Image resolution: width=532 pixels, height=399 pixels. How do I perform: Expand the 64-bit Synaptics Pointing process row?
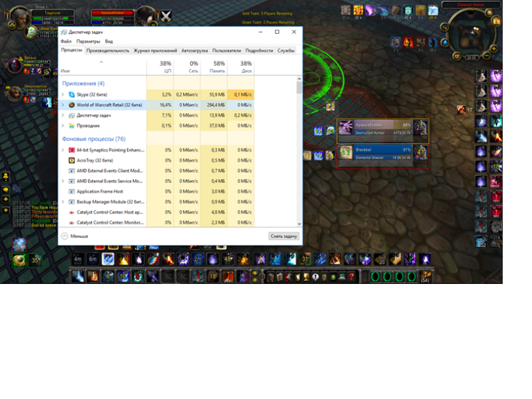[x=63, y=150]
